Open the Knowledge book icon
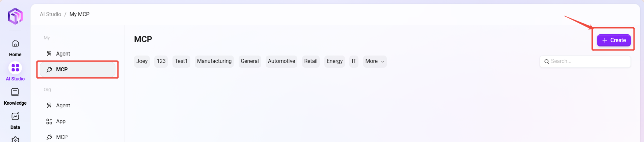The width and height of the screenshot is (644, 142). tap(15, 92)
